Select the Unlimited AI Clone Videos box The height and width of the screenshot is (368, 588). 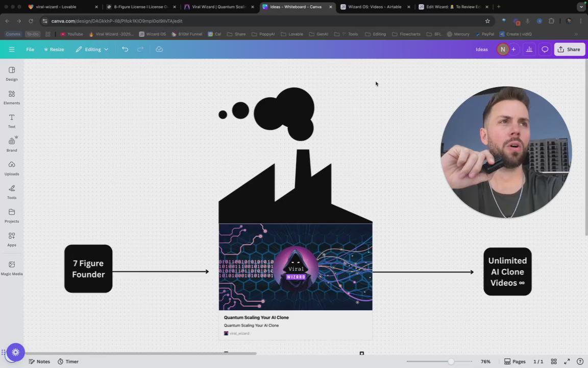(507, 271)
